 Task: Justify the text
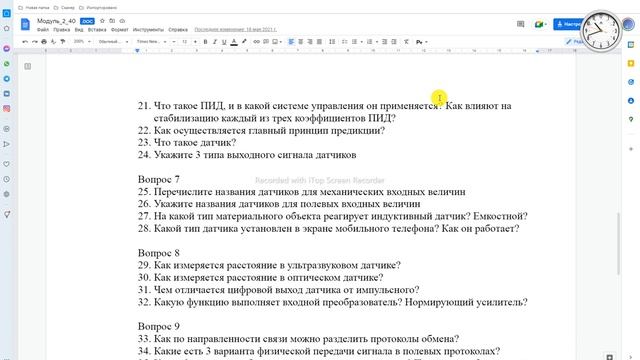tap(320, 42)
